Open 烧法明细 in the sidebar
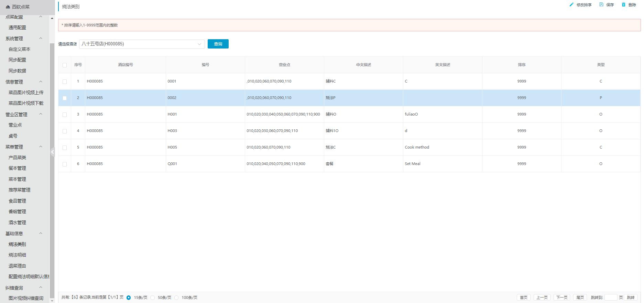The image size is (644, 303). tap(17, 255)
